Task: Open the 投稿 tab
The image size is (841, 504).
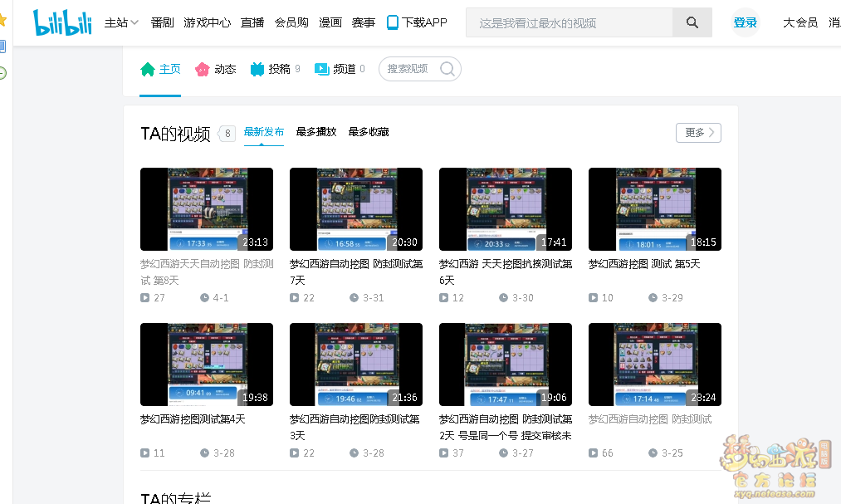Action: click(275, 69)
